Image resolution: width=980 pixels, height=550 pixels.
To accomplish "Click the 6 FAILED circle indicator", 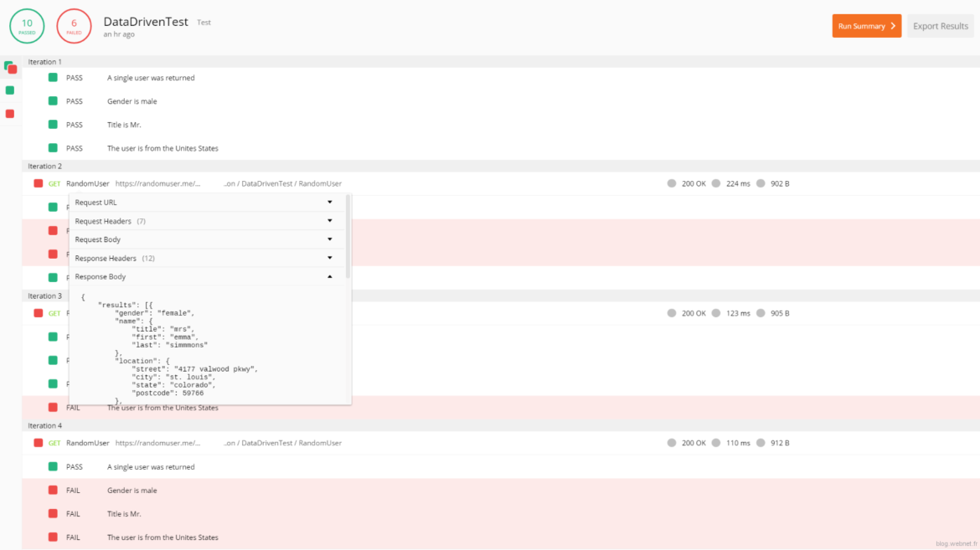I will (x=74, y=26).
